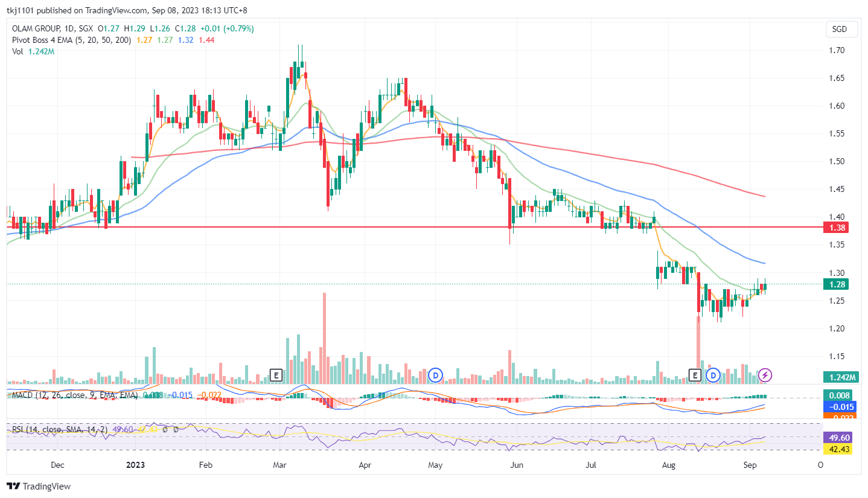Click the orange 1.27 EMA 5 value

point(144,40)
